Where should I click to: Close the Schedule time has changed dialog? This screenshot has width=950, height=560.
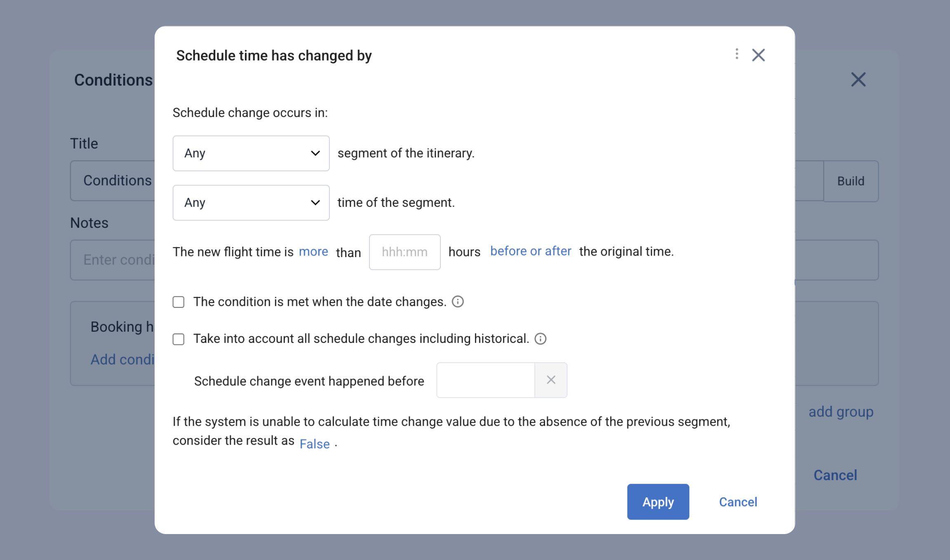point(758,55)
